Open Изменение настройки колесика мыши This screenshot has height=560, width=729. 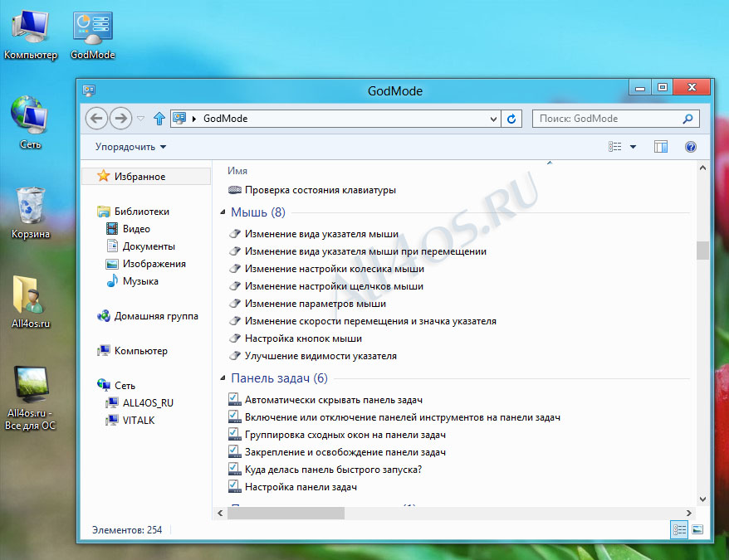(326, 269)
